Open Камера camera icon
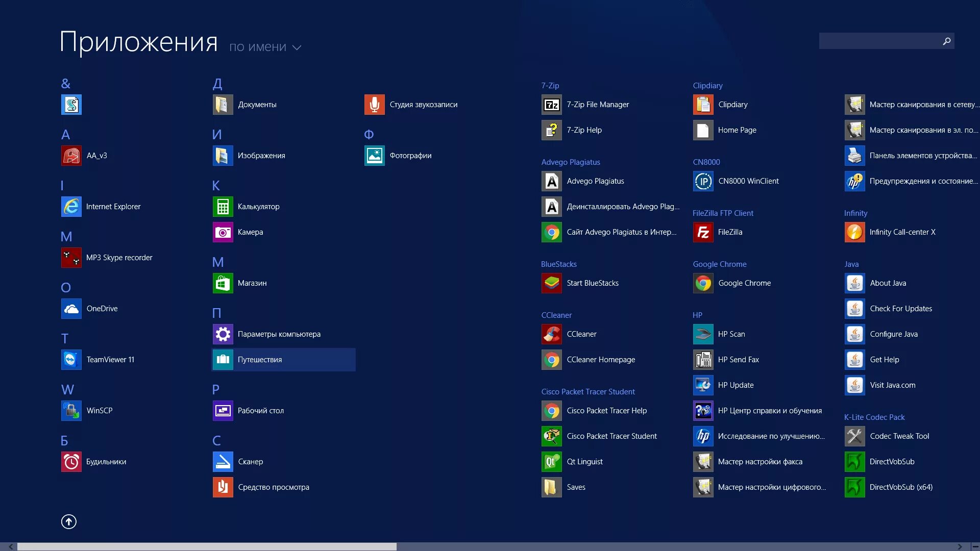The image size is (980, 551). click(x=223, y=232)
